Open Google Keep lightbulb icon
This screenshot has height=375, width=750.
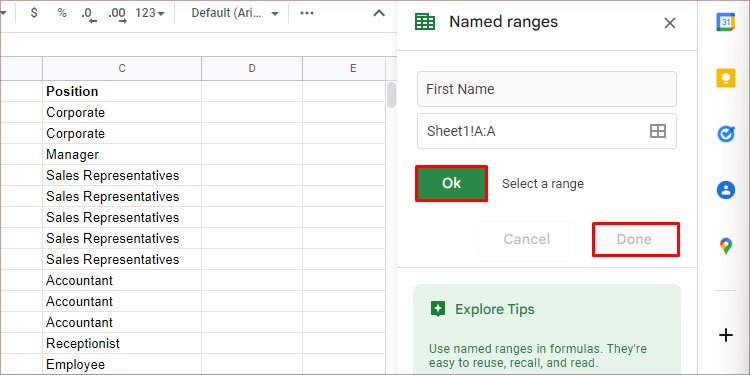pyautogui.click(x=725, y=78)
